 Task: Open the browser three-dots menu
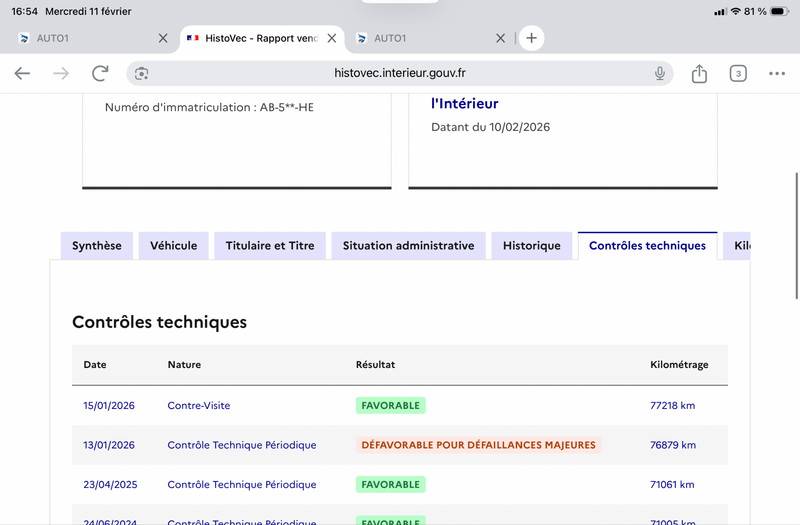[777, 73]
